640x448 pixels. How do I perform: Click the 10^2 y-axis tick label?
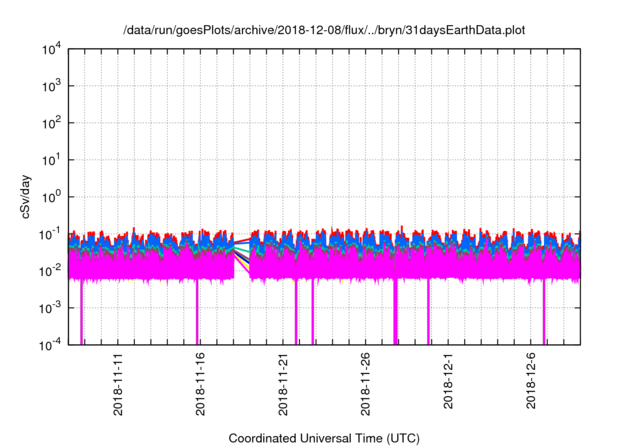tap(52, 123)
